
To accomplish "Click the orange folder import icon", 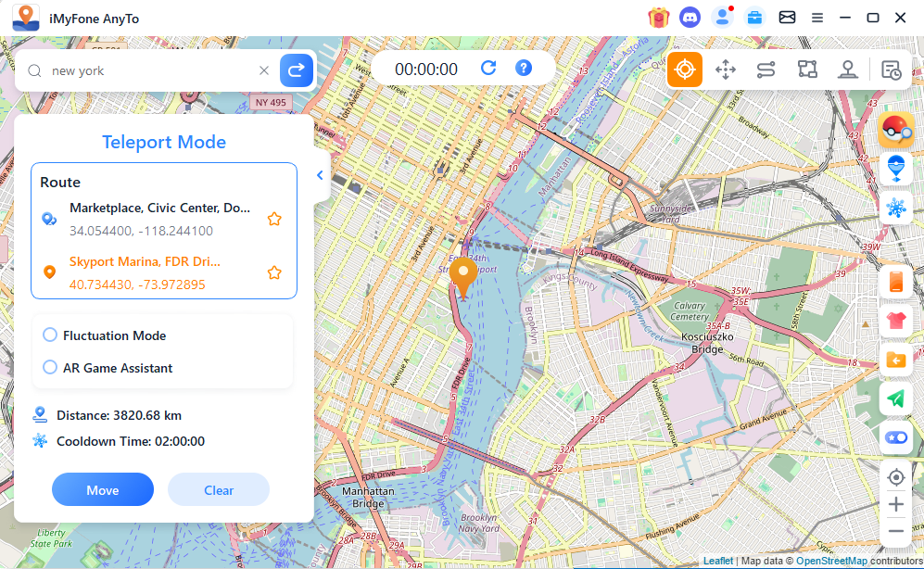I will pyautogui.click(x=895, y=360).
